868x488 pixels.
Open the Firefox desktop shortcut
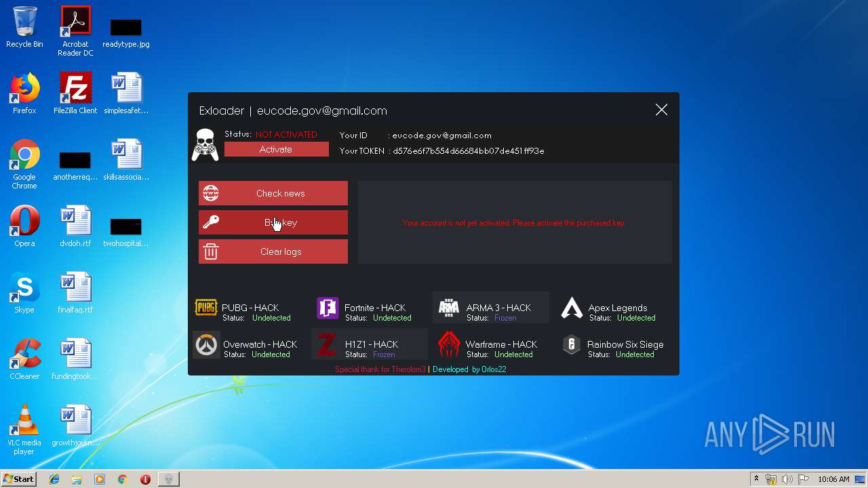24,94
